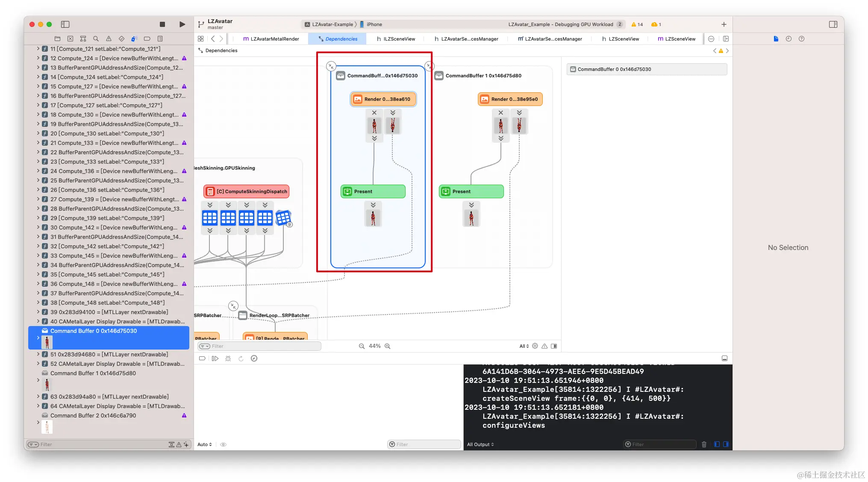
Task: Expand row 12 Compute_124 newBufferWithLength
Action: click(38, 58)
